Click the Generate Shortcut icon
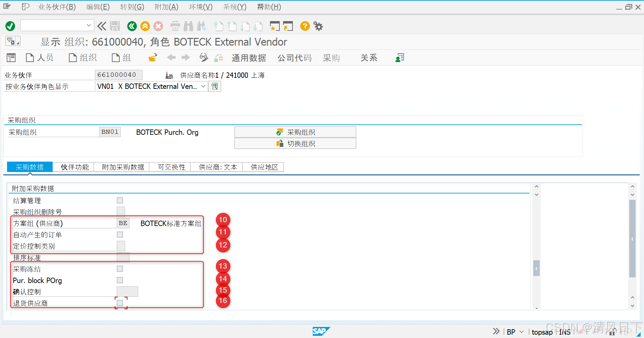 288,26
